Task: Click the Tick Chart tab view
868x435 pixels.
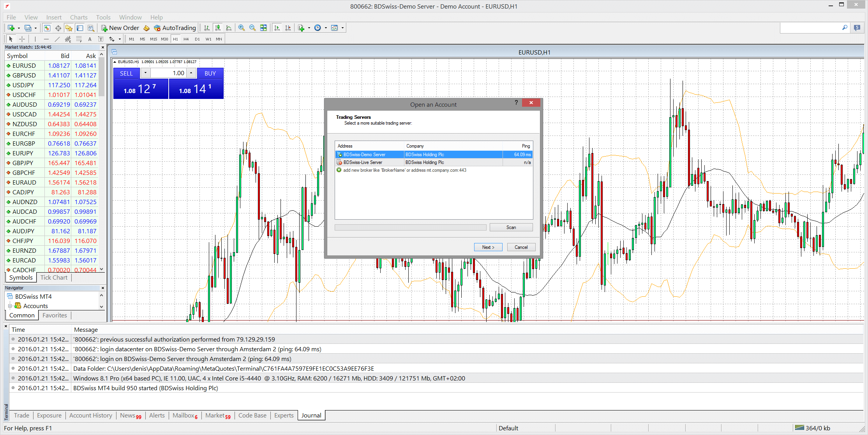Action: [x=53, y=277]
